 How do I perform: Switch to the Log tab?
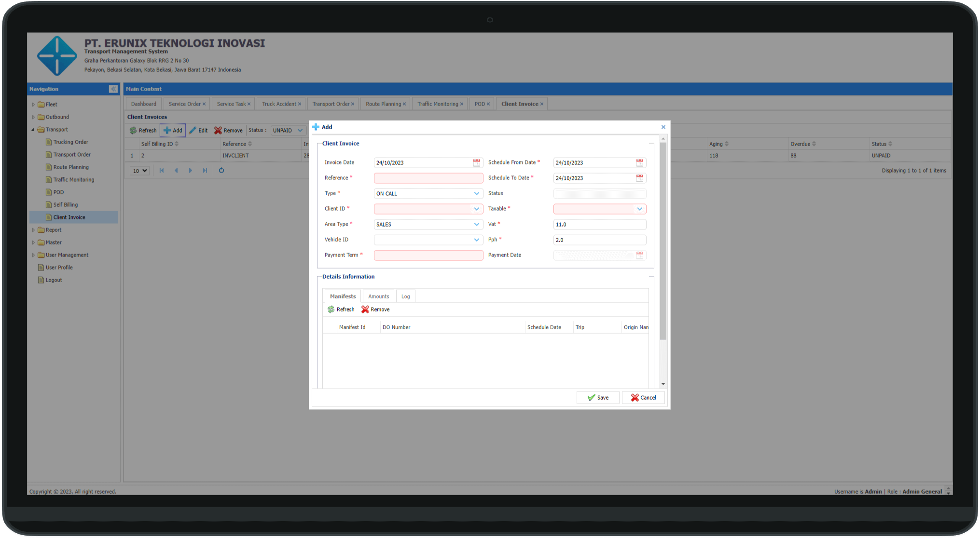[406, 296]
